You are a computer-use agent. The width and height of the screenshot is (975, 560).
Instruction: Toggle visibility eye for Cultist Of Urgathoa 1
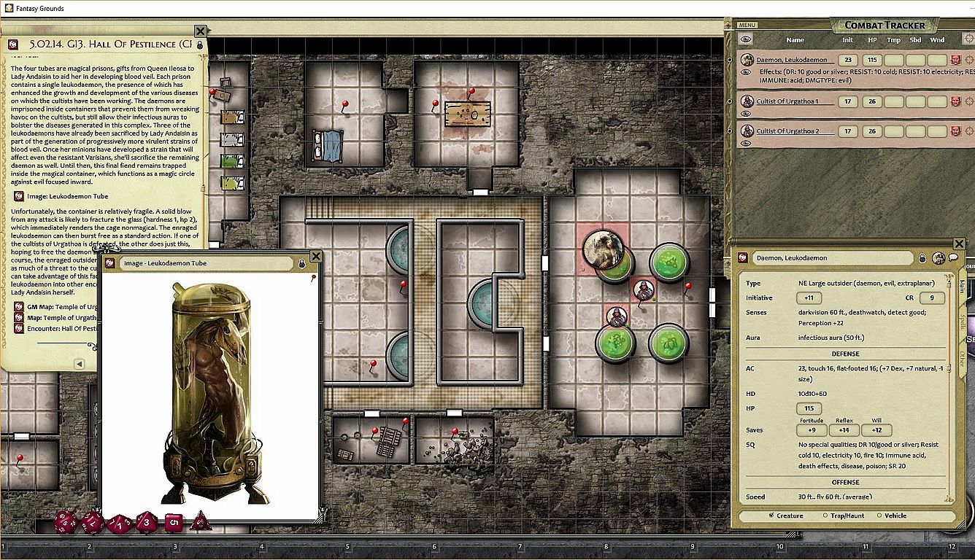point(746,114)
